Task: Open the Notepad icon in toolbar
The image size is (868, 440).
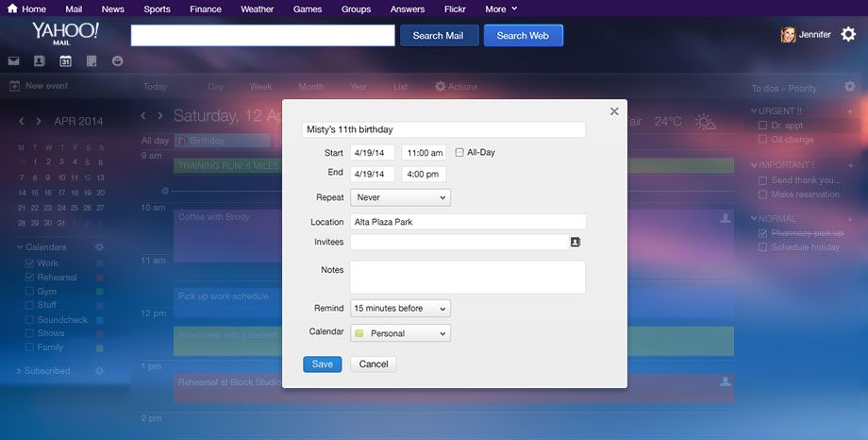Action: tap(92, 61)
